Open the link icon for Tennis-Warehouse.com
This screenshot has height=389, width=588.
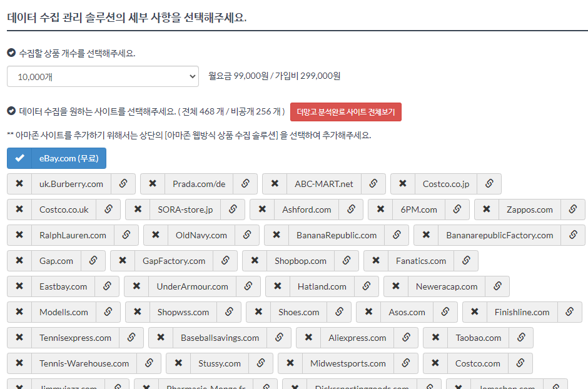point(149,363)
